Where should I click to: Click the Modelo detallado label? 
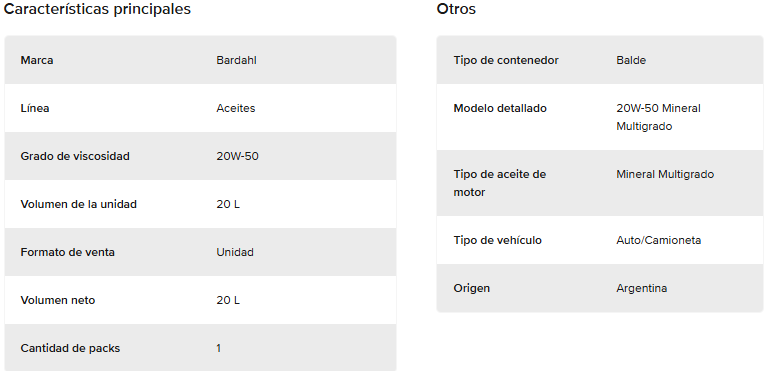coord(500,108)
